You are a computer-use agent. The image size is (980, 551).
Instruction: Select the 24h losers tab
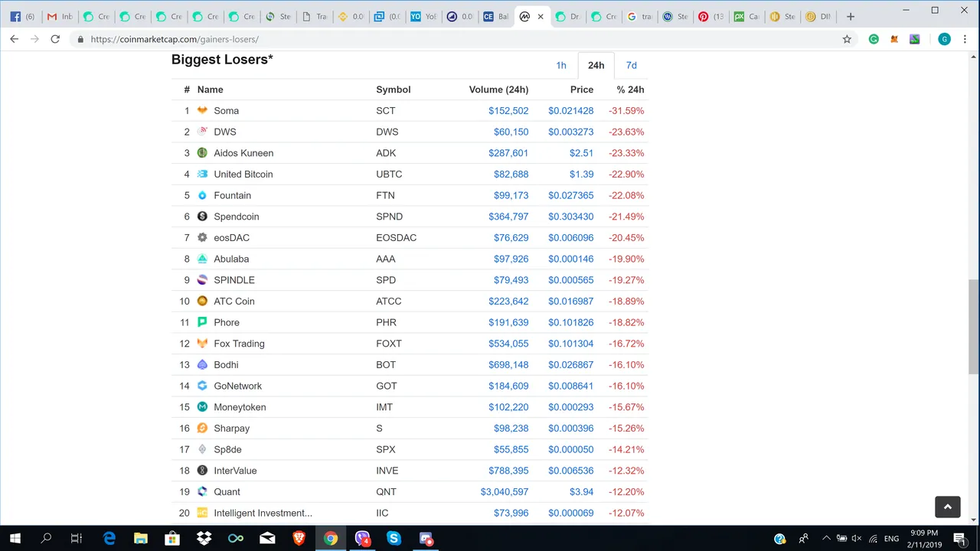[x=596, y=65]
